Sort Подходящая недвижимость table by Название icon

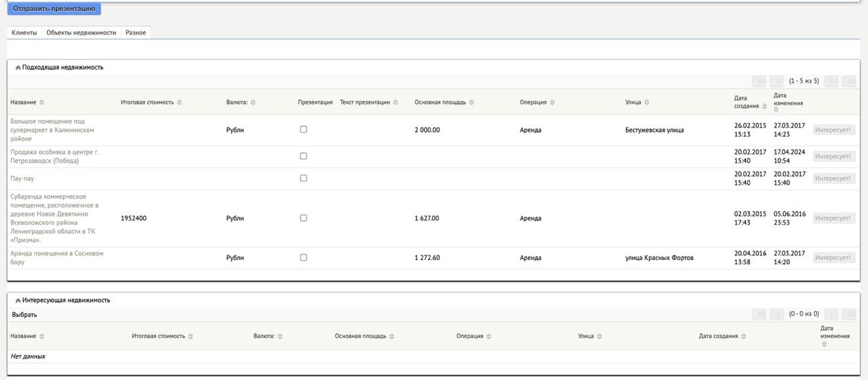coord(42,102)
